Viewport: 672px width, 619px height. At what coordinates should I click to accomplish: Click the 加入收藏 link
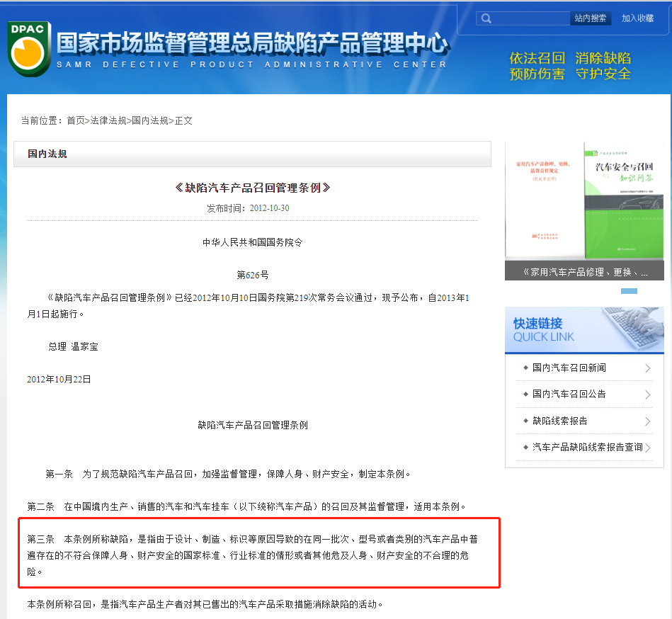point(637,18)
